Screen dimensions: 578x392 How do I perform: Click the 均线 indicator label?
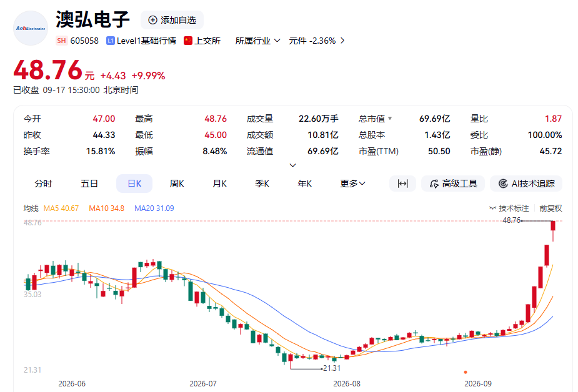(31, 208)
